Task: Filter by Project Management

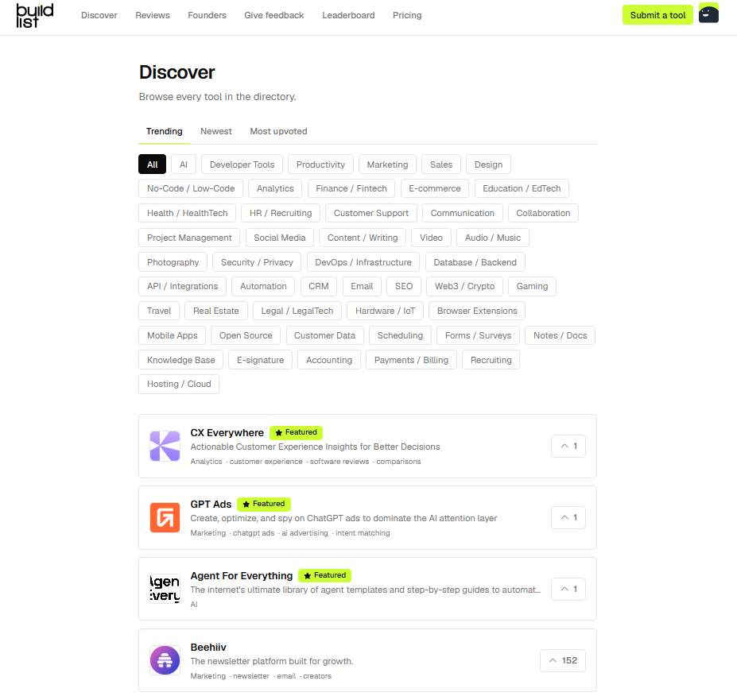Action: tap(189, 238)
